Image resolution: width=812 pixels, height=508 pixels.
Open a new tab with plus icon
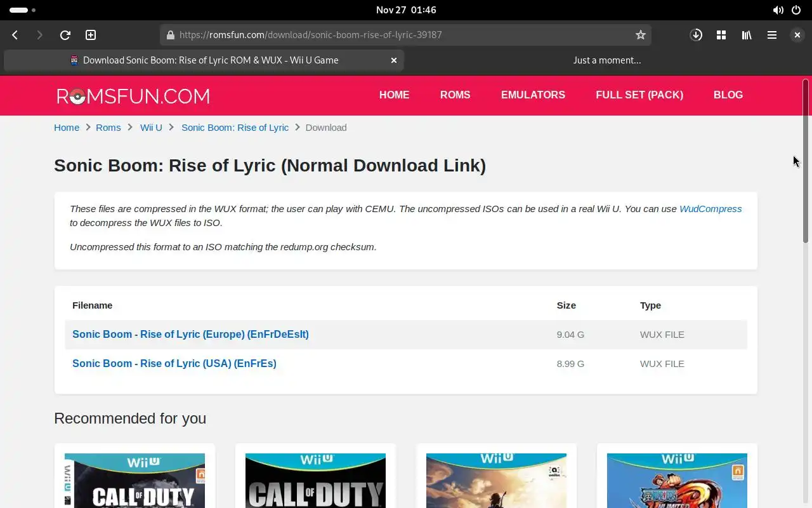[91, 35]
